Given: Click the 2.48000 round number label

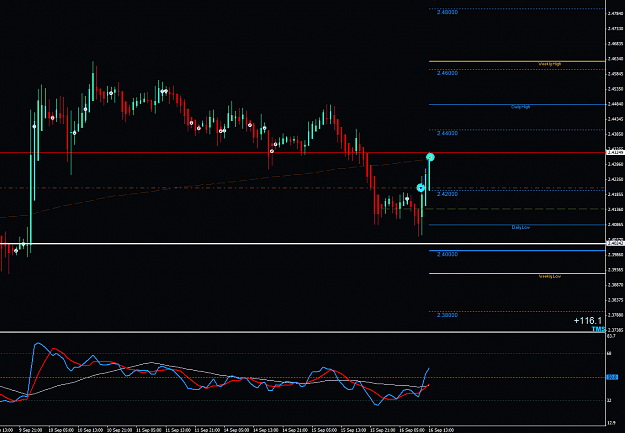Looking at the screenshot, I should point(447,12).
